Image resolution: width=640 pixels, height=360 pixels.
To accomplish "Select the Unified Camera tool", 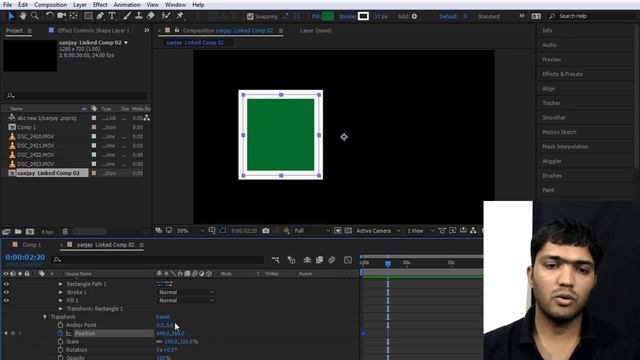I will coord(62,16).
